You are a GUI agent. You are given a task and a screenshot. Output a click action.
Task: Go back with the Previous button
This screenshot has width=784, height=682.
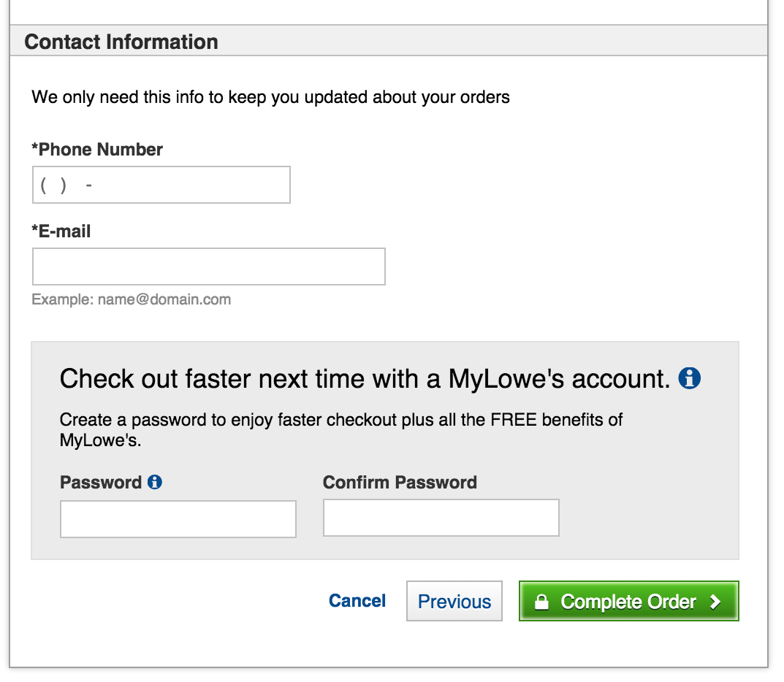454,601
